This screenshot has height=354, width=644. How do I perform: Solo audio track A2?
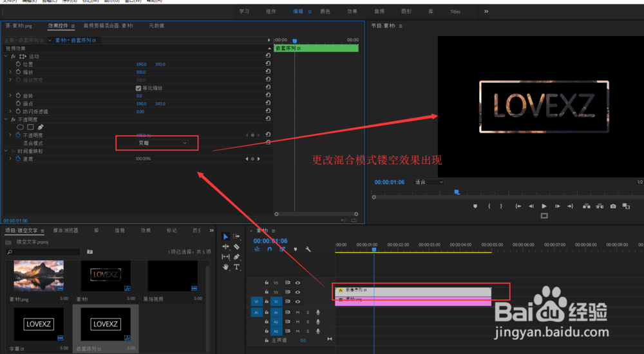click(308, 322)
